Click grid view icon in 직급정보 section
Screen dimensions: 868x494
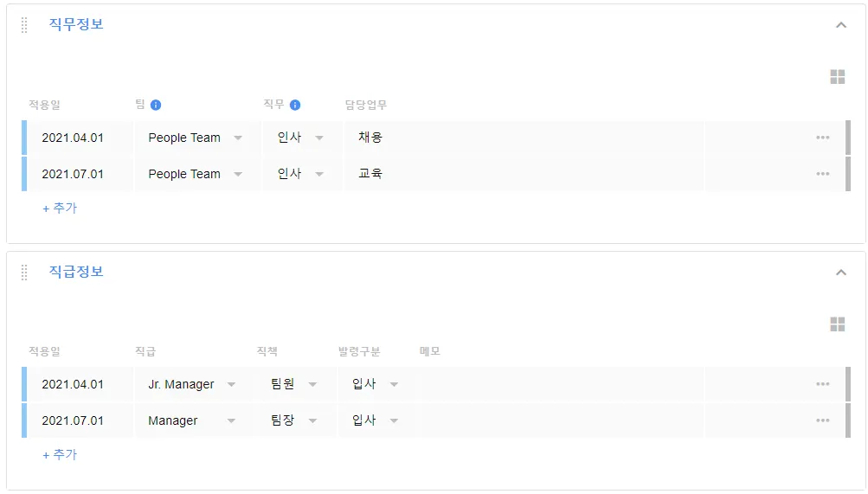837,324
